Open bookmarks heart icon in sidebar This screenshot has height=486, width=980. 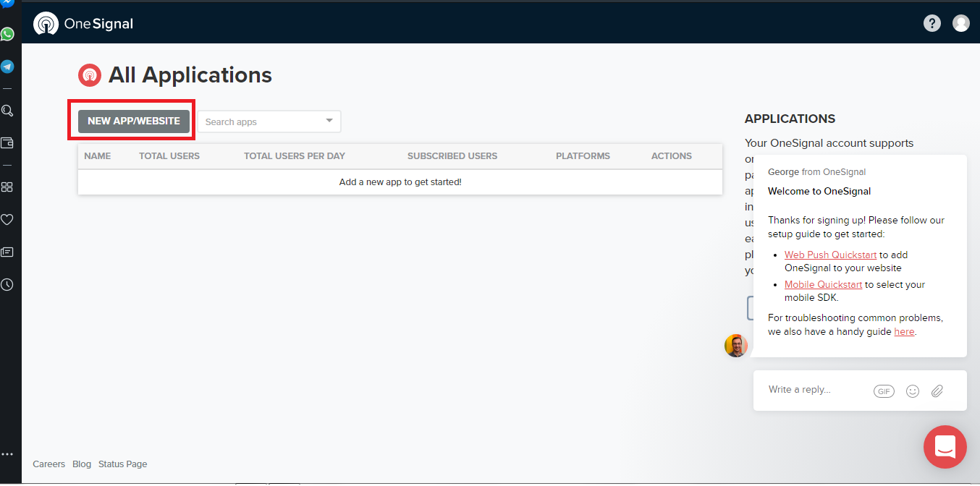coord(7,220)
